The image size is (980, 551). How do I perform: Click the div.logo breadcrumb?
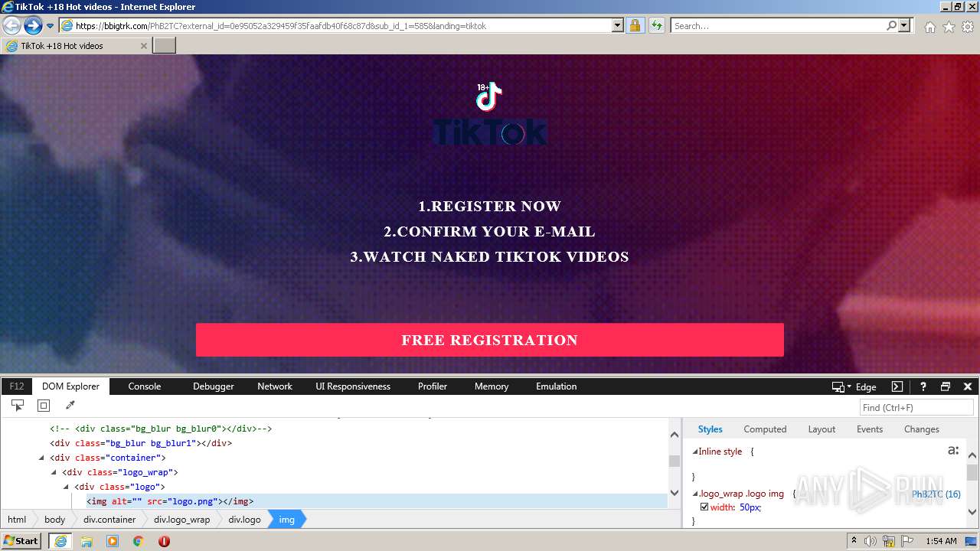[x=244, y=520]
